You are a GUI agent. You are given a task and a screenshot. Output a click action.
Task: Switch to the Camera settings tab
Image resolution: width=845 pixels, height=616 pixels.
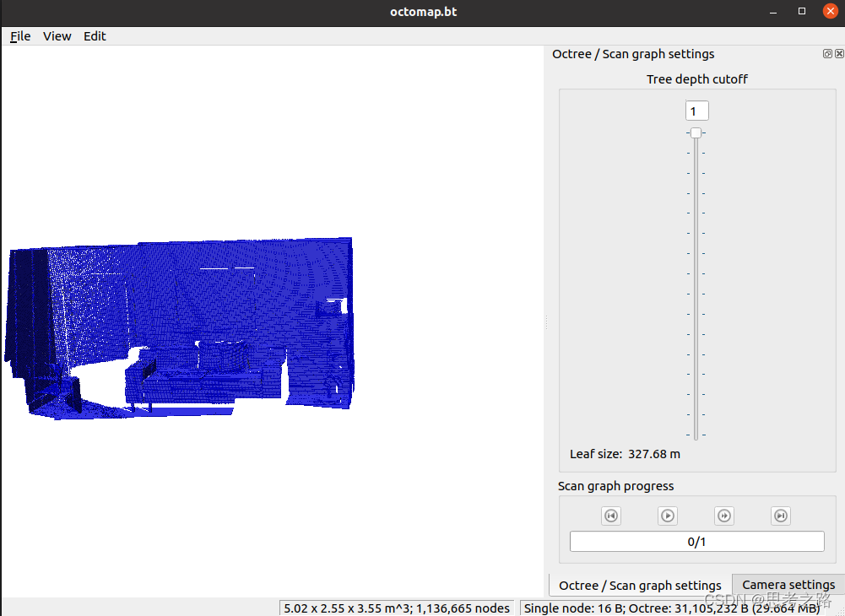click(788, 585)
